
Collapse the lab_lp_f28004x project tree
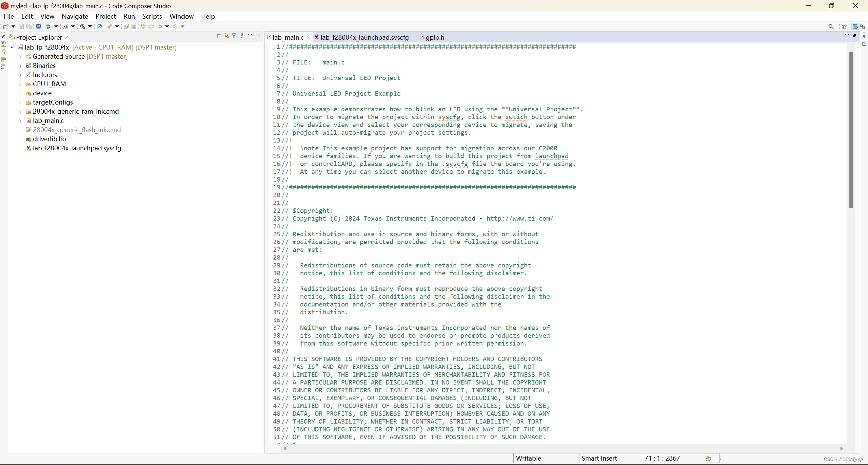pyautogui.click(x=12, y=48)
